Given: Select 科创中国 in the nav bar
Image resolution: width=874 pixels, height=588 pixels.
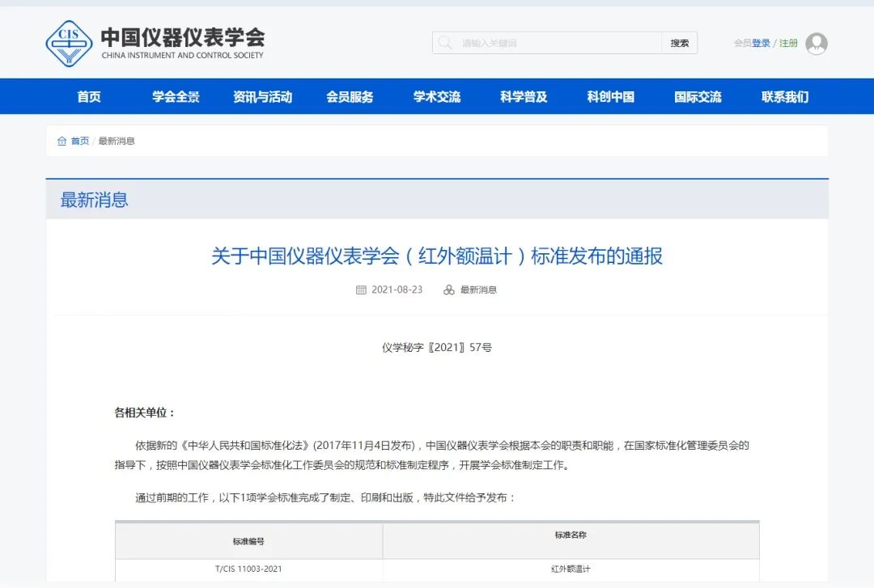Looking at the screenshot, I should pyautogui.click(x=611, y=97).
